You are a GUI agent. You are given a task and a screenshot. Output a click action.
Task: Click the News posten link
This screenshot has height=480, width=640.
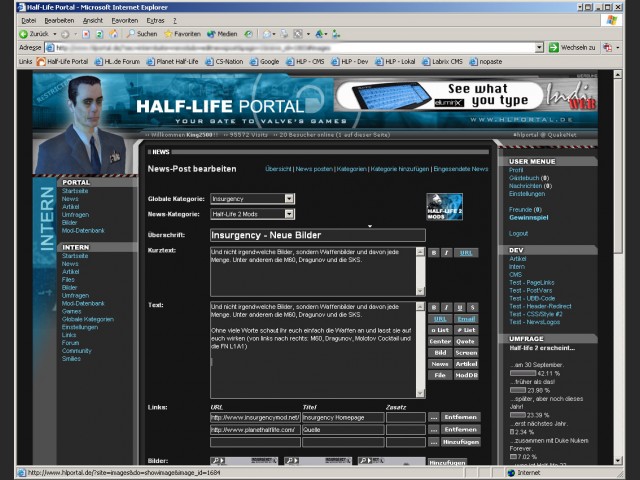tap(314, 169)
